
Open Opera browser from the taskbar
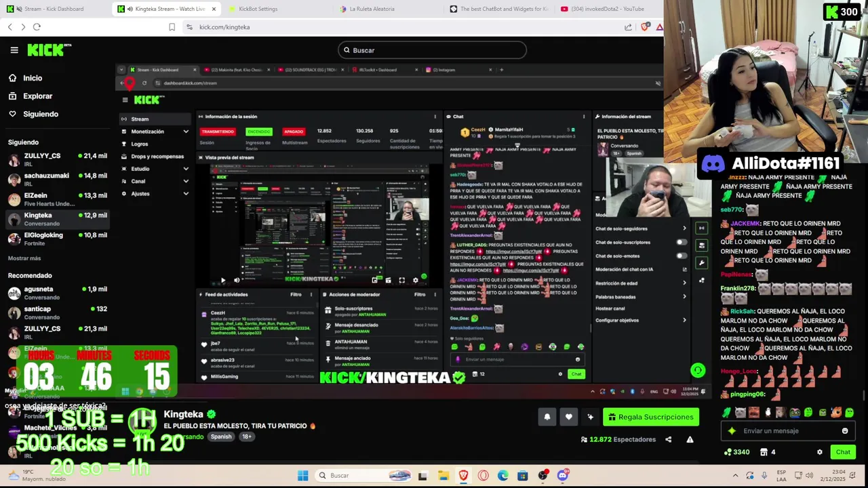point(483,475)
